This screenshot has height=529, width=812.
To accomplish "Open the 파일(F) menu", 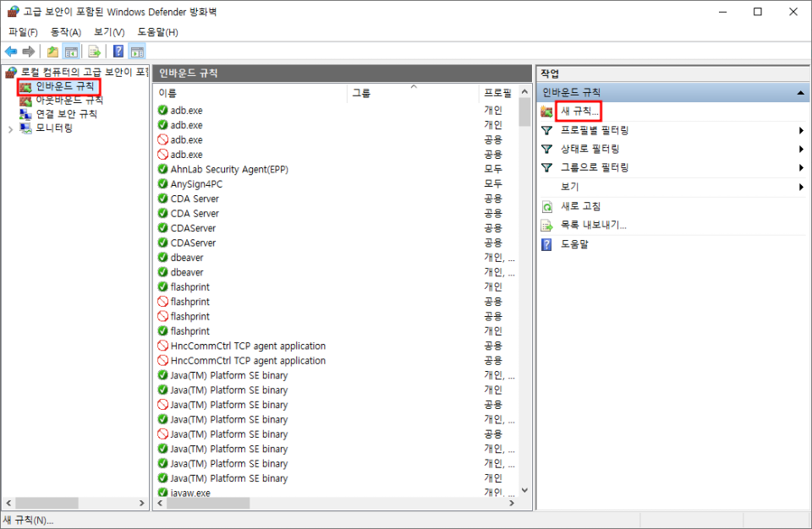I will (24, 32).
